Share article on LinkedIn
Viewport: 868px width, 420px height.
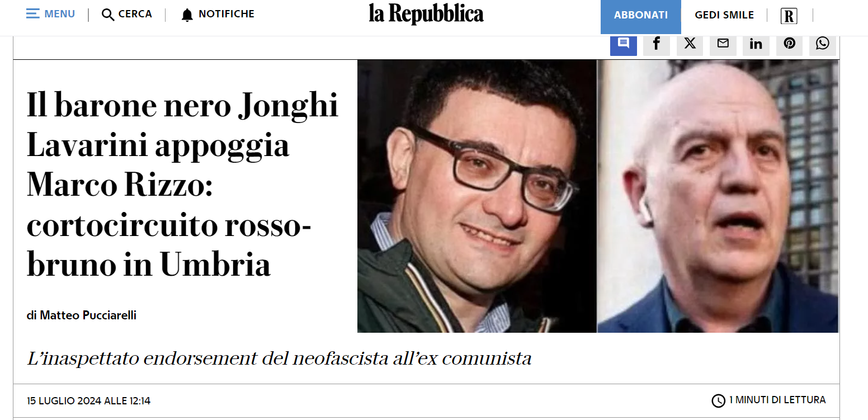point(756,44)
